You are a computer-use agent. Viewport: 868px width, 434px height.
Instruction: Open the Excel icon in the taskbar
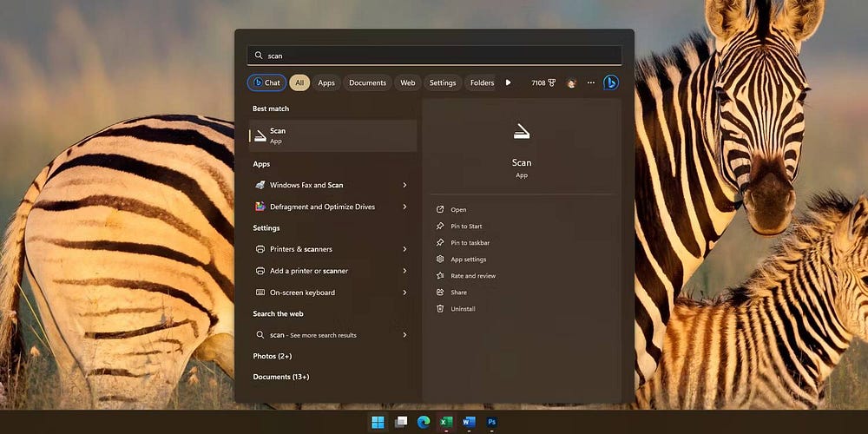point(446,423)
